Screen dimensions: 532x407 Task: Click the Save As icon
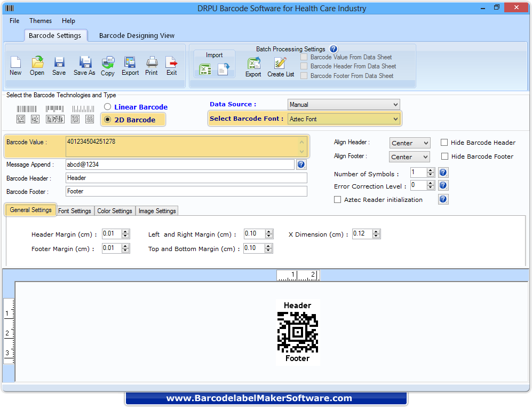pos(85,62)
